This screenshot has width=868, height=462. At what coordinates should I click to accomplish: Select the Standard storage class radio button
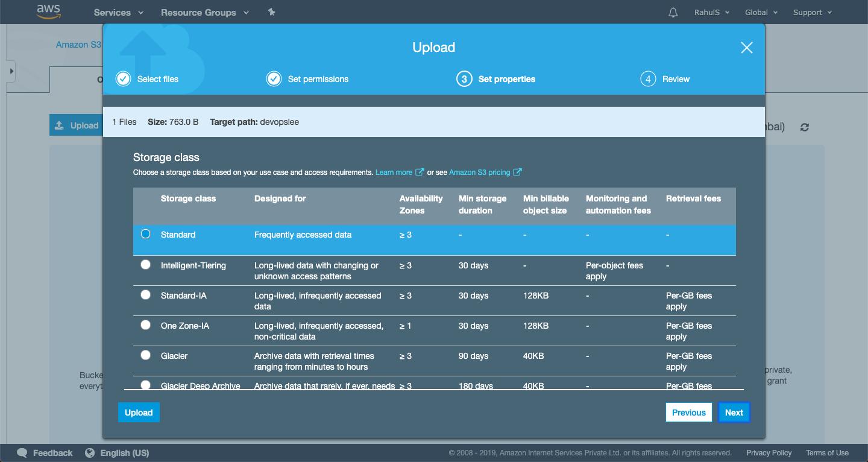pos(145,234)
